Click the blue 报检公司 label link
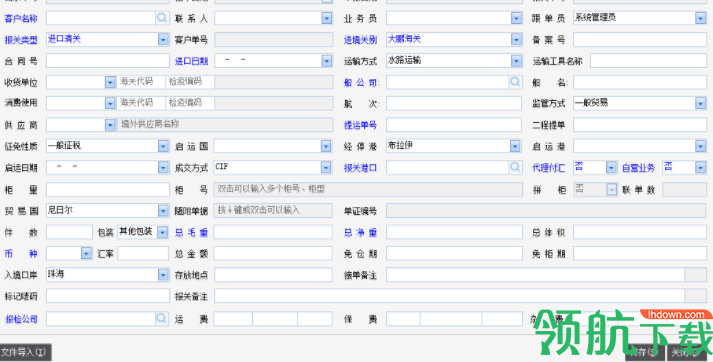This screenshot has height=362, width=713. (21, 319)
